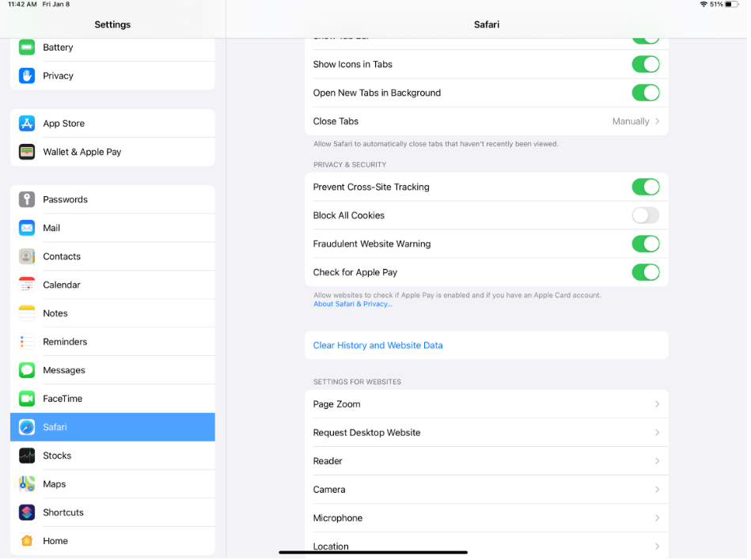
Task: Tap the FaceTime camera icon
Action: pos(27,399)
